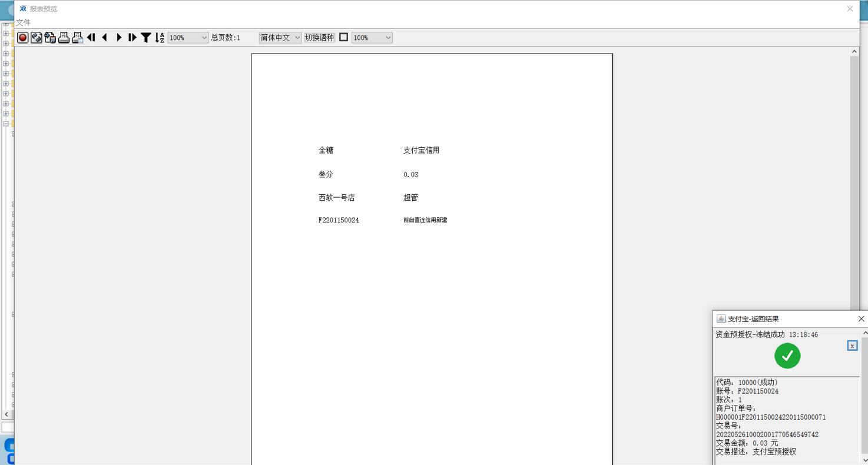Click the line 交易描述: 支付宝预授权
This screenshot has height=465, width=868.
pyautogui.click(x=756, y=452)
